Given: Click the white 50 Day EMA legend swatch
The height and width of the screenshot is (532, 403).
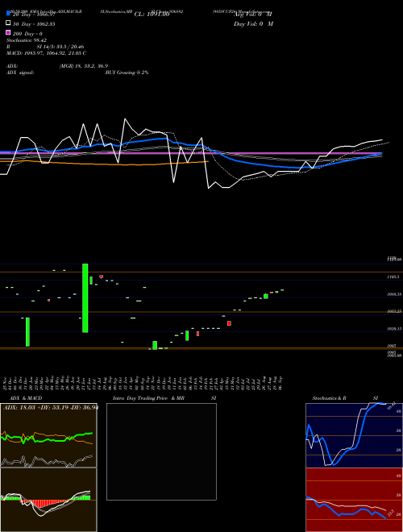Looking at the screenshot, I should click(8, 23).
